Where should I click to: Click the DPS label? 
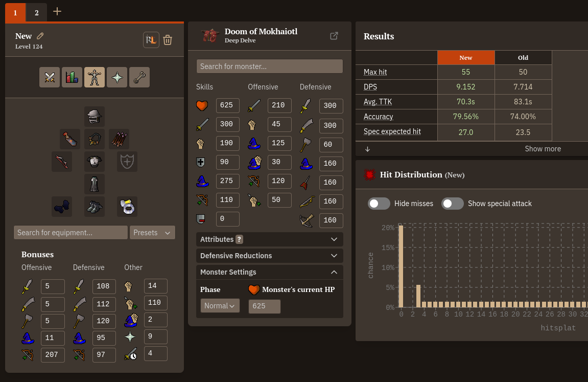pos(370,87)
